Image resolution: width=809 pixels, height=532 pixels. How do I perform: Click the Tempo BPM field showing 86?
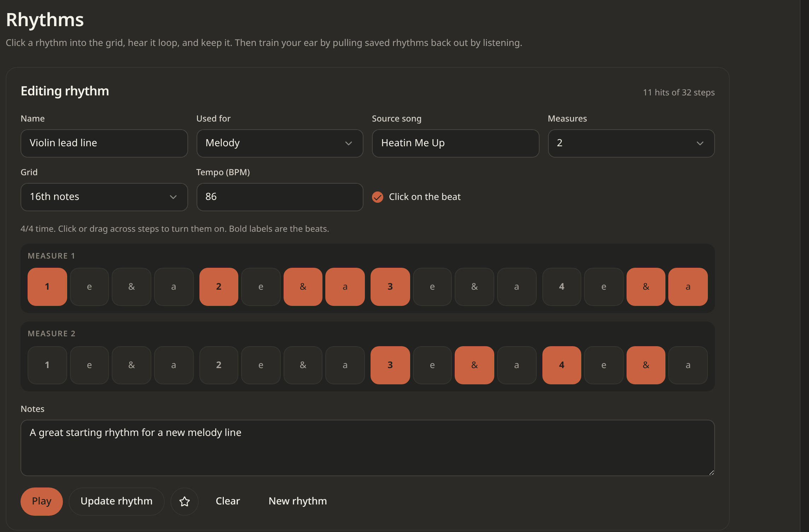[280, 197]
